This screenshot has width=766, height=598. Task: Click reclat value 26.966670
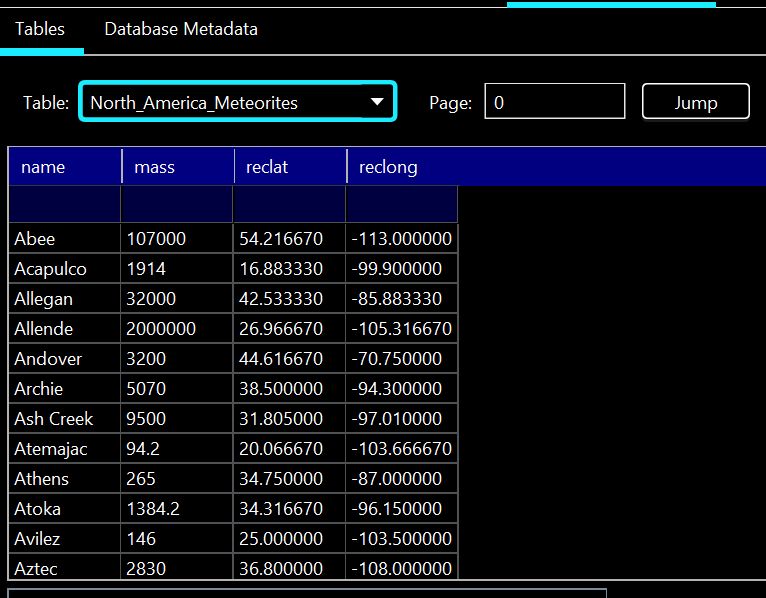click(x=289, y=328)
